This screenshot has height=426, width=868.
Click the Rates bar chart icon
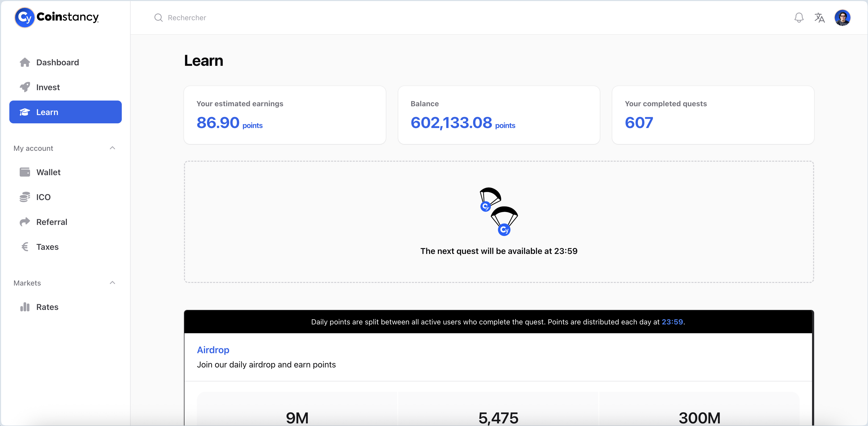click(x=25, y=307)
